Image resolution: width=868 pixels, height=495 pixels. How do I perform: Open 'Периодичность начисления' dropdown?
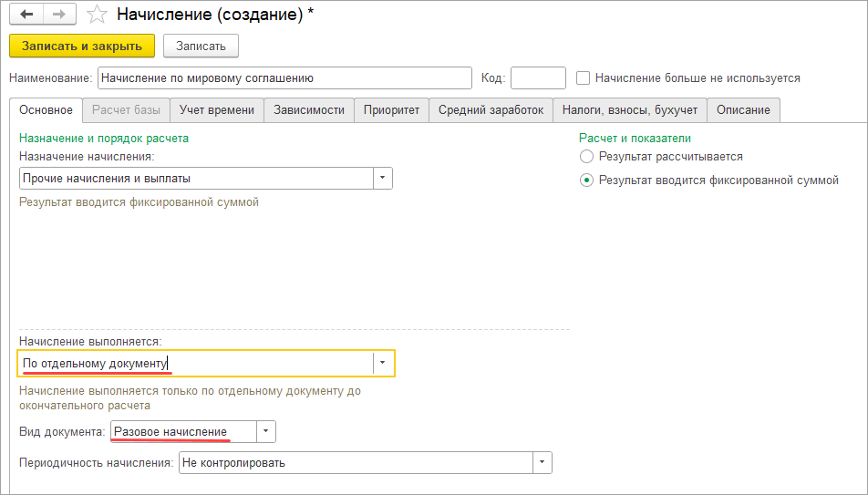point(542,463)
